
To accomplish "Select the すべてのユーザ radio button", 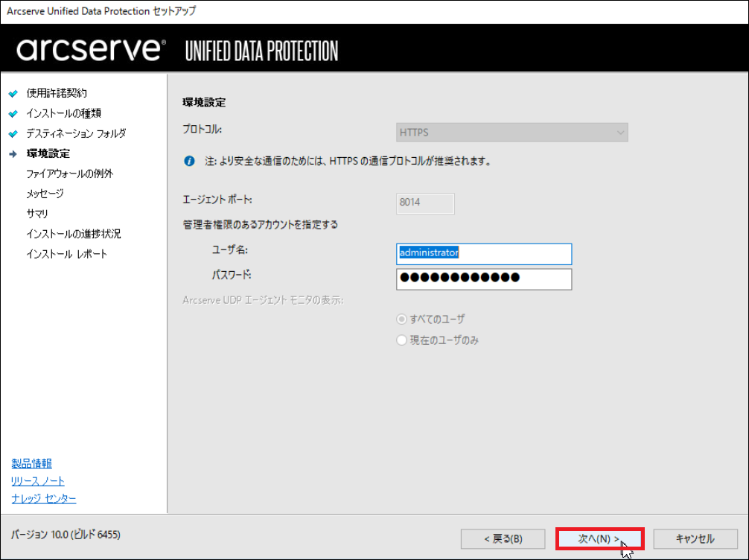I will point(402,319).
